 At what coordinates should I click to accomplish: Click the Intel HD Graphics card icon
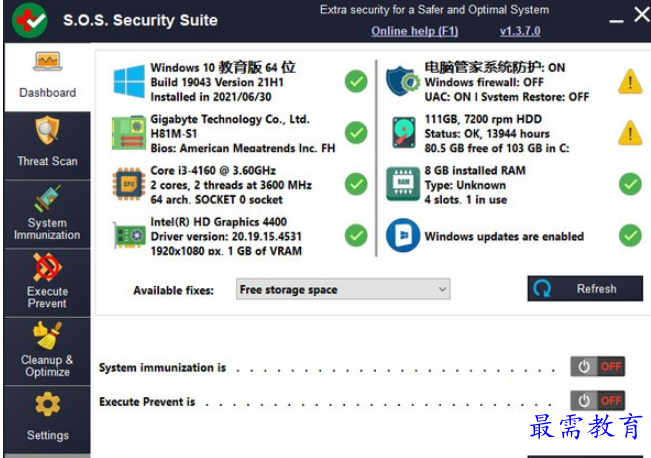129,235
